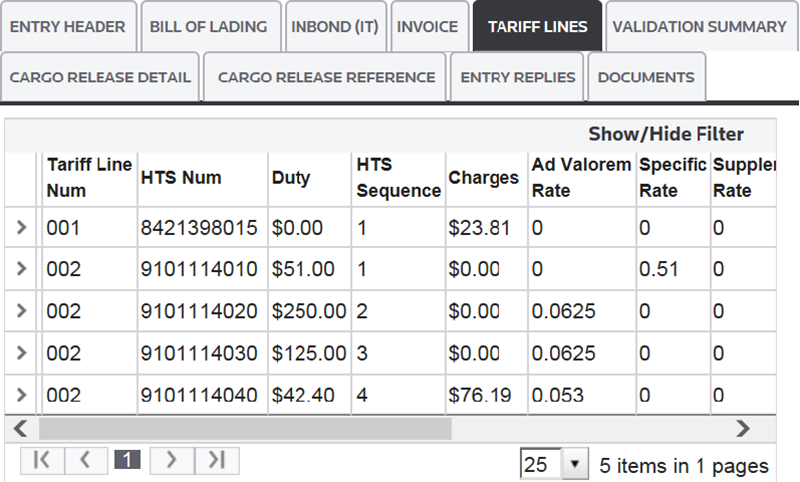Expand row for HTS 9101114010
The width and height of the screenshot is (800, 482).
(22, 269)
